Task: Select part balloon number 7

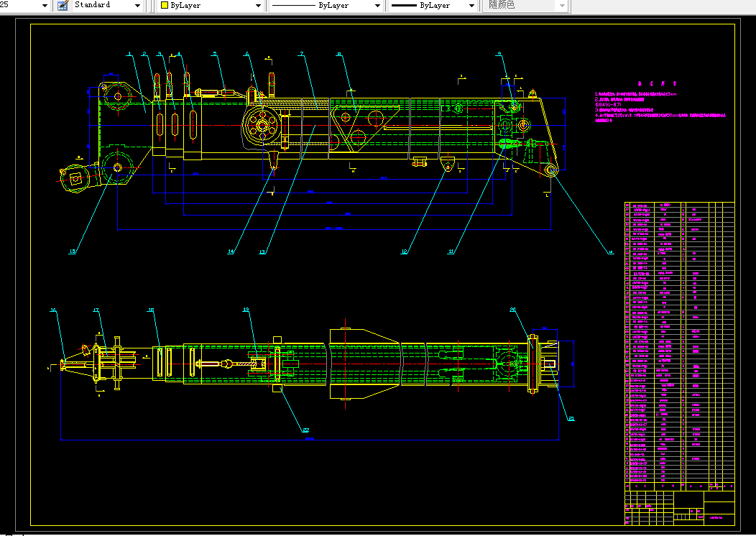Action: [301, 55]
